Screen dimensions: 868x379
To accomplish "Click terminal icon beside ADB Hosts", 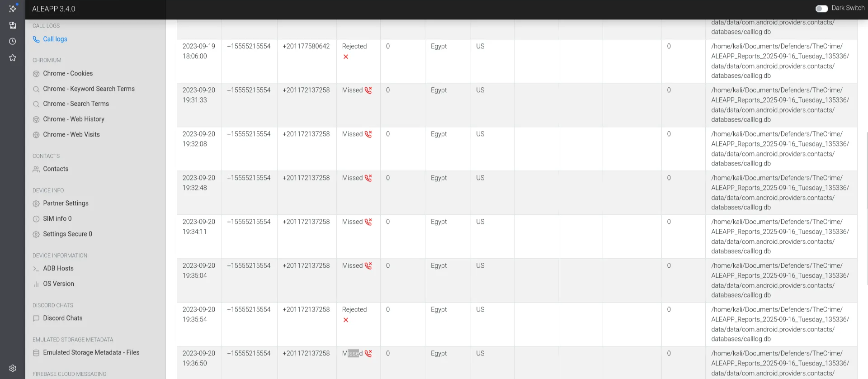I will pos(36,269).
